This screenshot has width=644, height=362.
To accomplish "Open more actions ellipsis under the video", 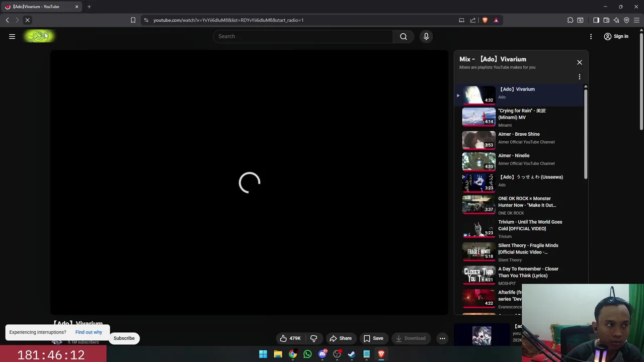I will click(442, 338).
